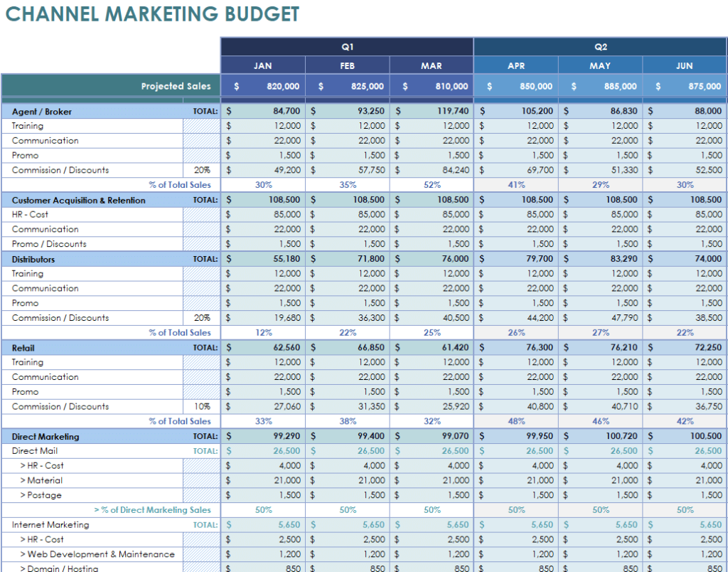The image size is (728, 572).
Task: Click the JAN month column header
Action: point(263,65)
